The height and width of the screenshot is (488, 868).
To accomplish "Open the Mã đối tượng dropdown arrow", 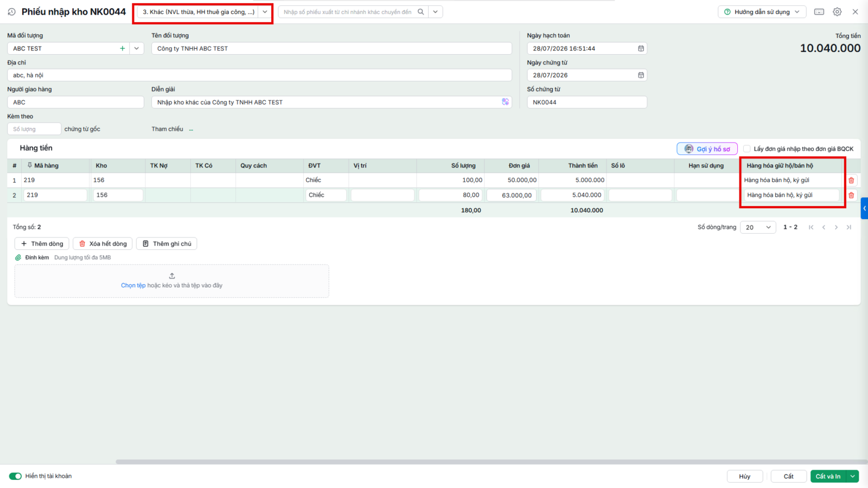I will (137, 48).
